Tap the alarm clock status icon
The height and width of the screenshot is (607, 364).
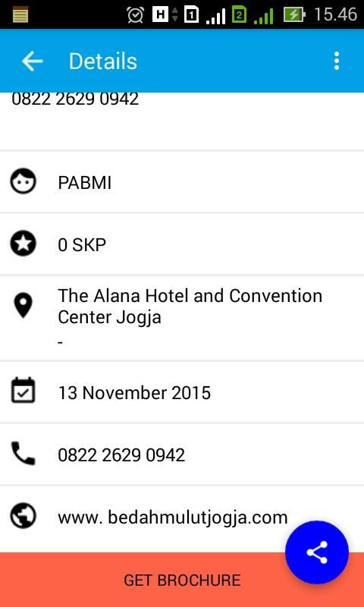136,14
